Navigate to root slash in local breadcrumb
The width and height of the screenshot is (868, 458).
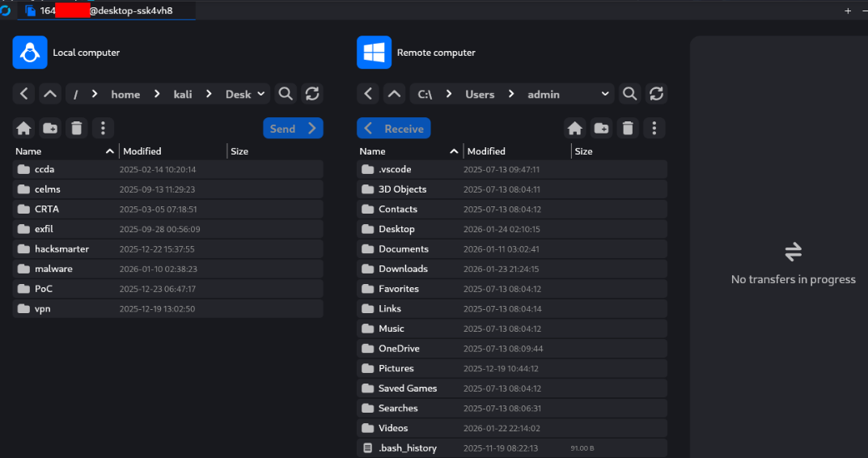[x=76, y=95]
